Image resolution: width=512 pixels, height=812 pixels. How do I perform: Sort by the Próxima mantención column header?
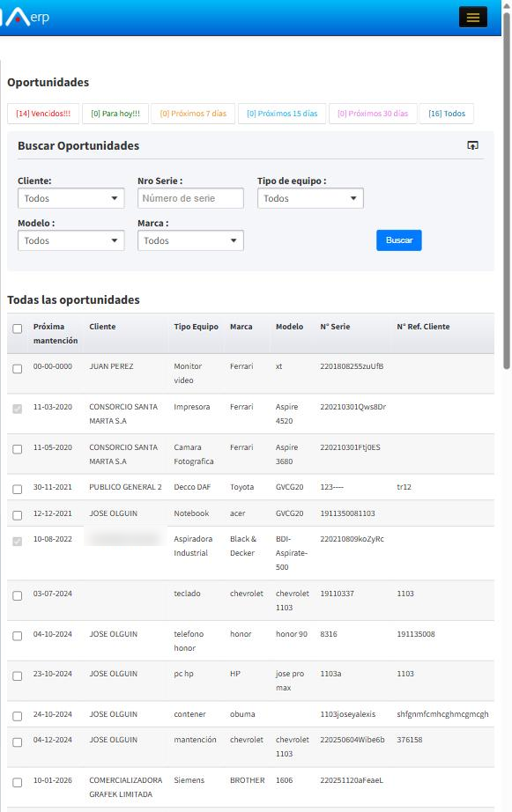coord(56,334)
